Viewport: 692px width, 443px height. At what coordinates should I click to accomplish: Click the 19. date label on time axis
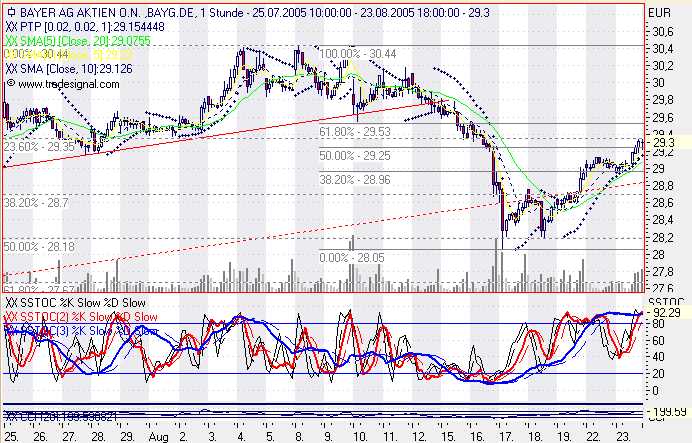click(x=564, y=437)
